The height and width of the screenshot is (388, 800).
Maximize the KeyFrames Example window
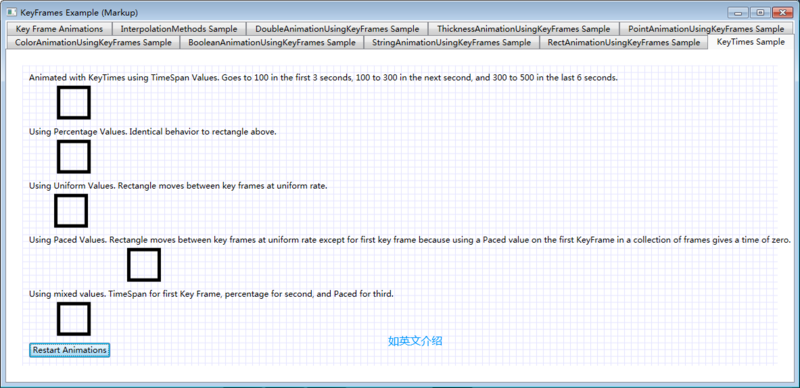pyautogui.click(x=760, y=12)
